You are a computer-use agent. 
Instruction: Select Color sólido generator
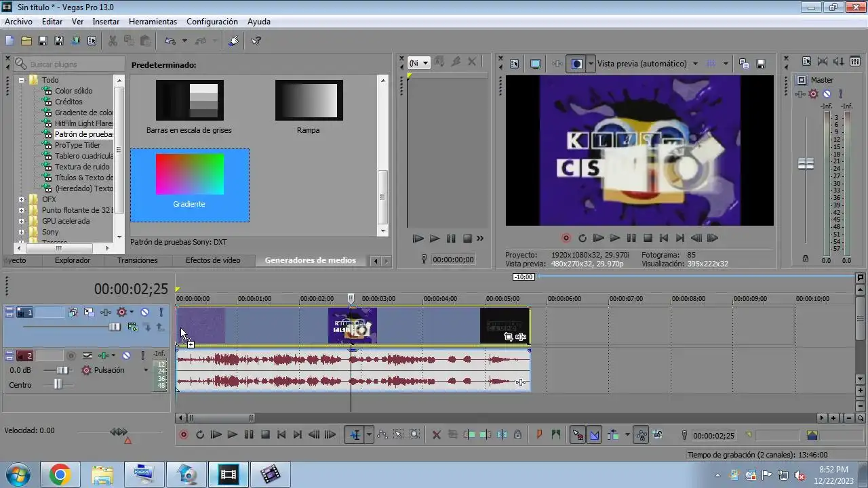tap(73, 91)
